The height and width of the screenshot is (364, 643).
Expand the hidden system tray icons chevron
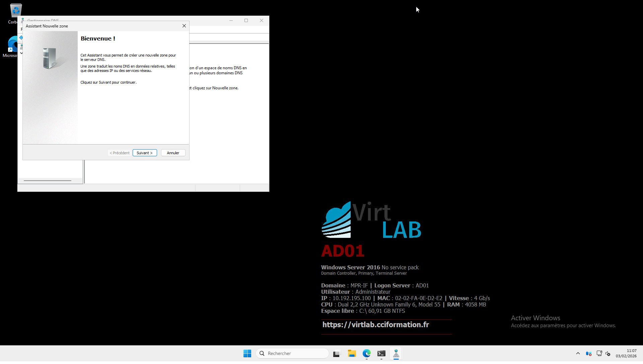point(578,353)
